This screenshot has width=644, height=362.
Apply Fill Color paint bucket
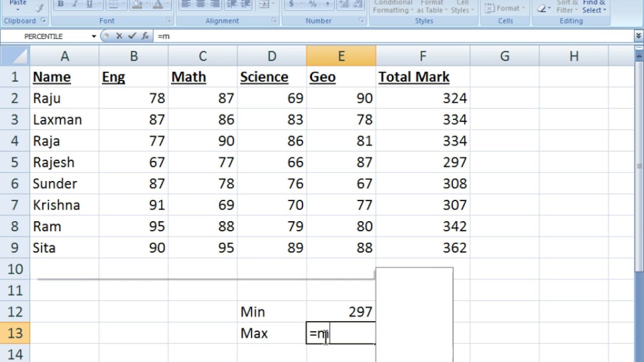click(137, 5)
